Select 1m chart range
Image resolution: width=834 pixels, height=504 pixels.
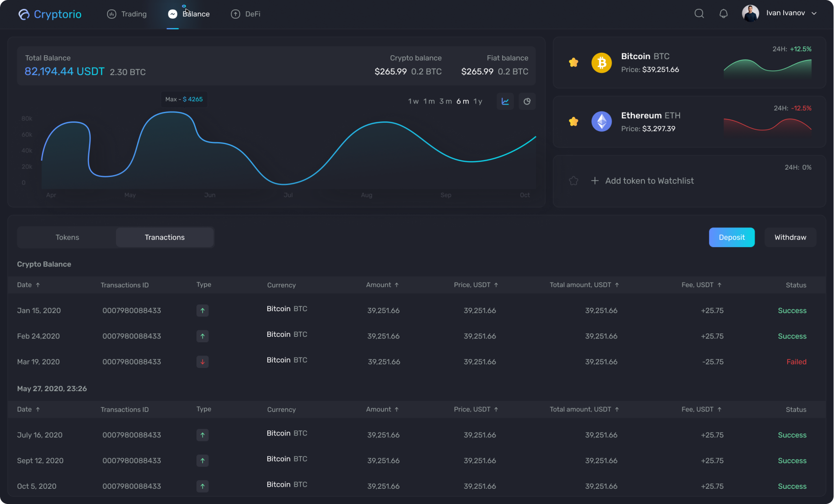click(429, 101)
